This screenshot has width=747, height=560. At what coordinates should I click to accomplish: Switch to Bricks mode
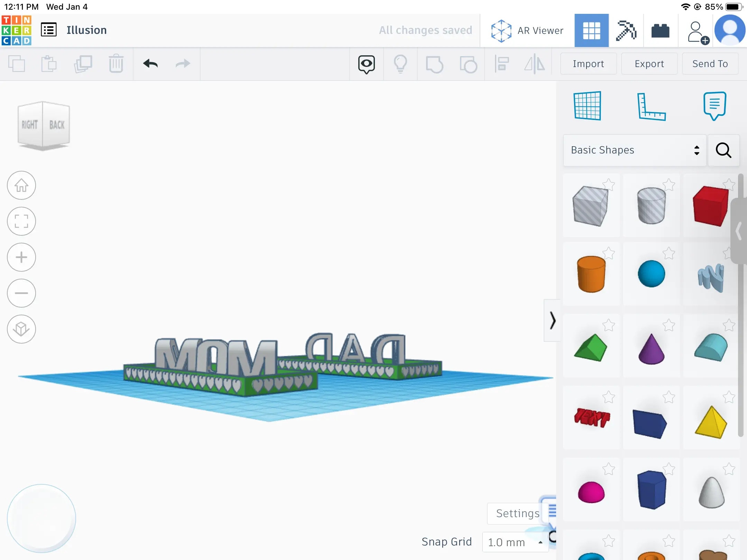click(x=660, y=30)
